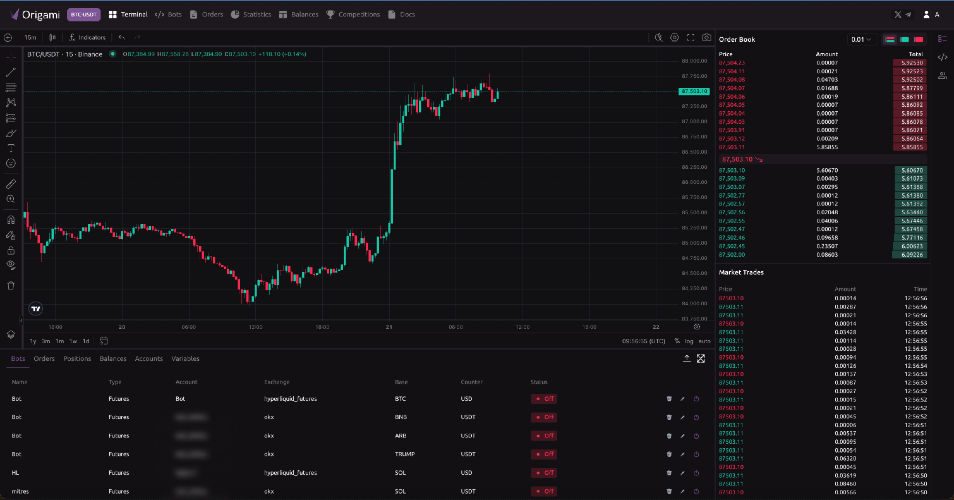Open the 15m timeframe selector
The height and width of the screenshot is (500, 954).
(x=30, y=38)
